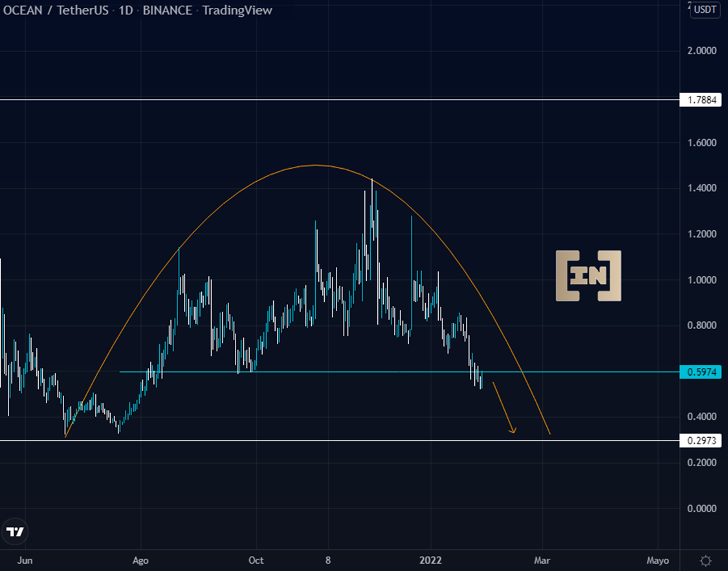Viewport: 728px width, 571px height.
Task: Click the Mayo label on time axis
Action: 657,561
